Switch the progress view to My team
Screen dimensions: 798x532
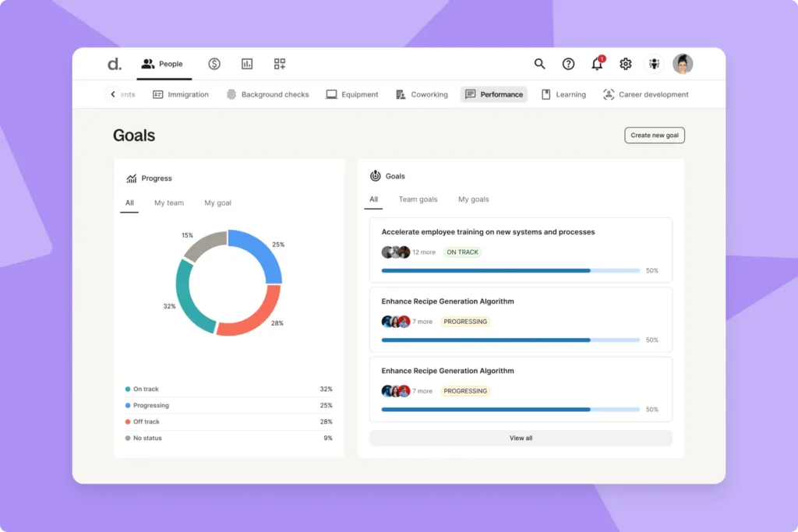pyautogui.click(x=169, y=203)
